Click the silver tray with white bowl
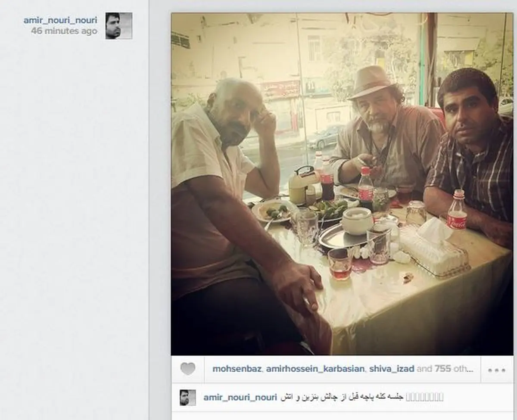The height and width of the screenshot is (420, 517). pyautogui.click(x=346, y=235)
